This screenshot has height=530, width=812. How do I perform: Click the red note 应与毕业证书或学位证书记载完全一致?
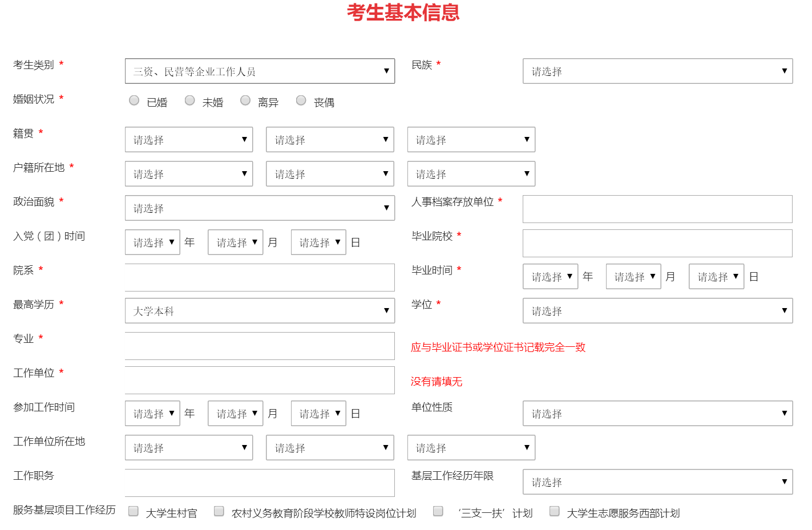point(498,347)
